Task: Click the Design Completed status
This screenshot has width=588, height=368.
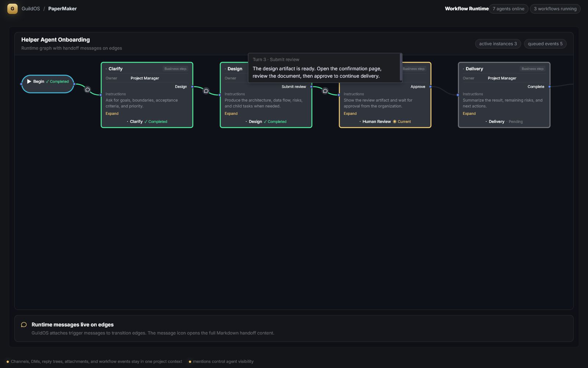Action: 275,121
